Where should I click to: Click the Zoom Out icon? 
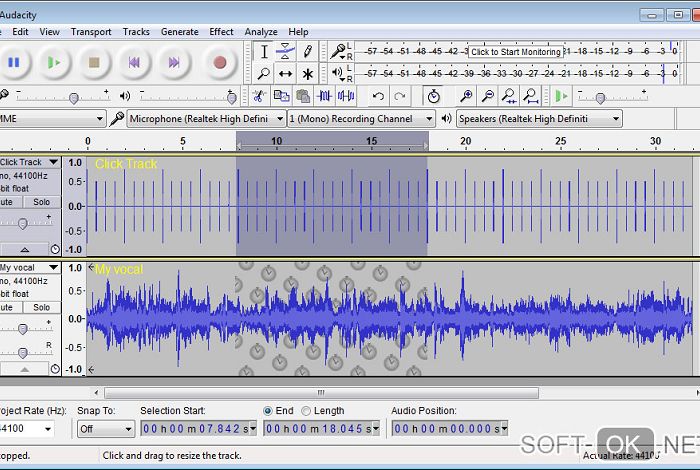488,96
